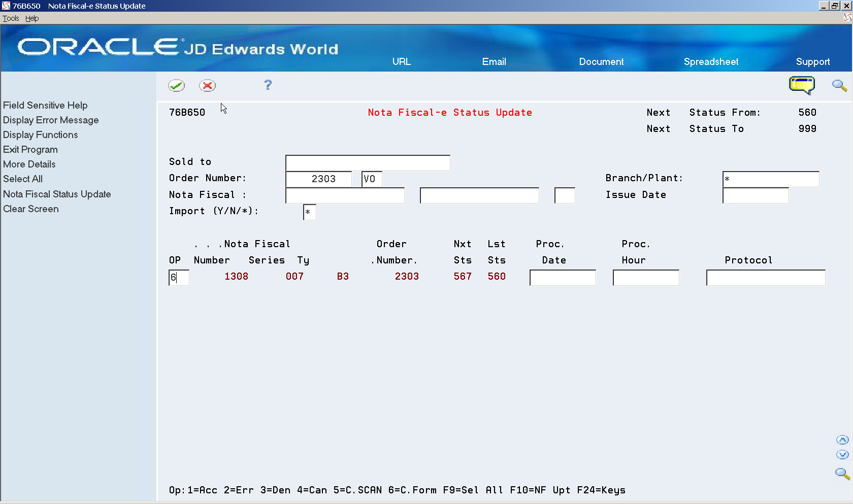Choose Exit Program

point(30,149)
